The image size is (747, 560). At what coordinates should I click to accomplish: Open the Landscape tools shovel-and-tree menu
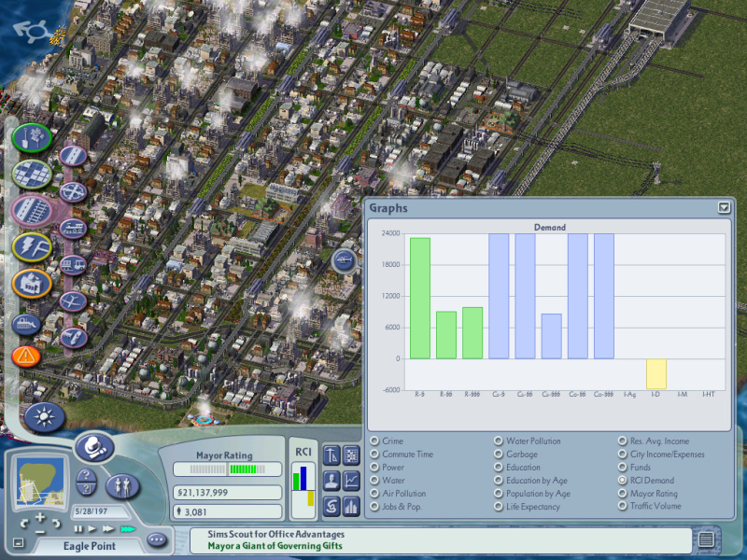(x=32, y=137)
